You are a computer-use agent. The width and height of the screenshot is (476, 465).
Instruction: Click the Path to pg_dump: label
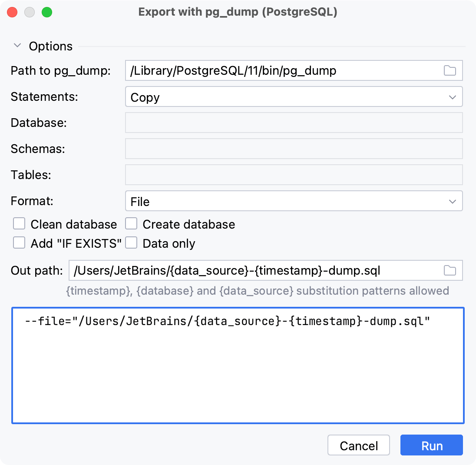pyautogui.click(x=61, y=71)
